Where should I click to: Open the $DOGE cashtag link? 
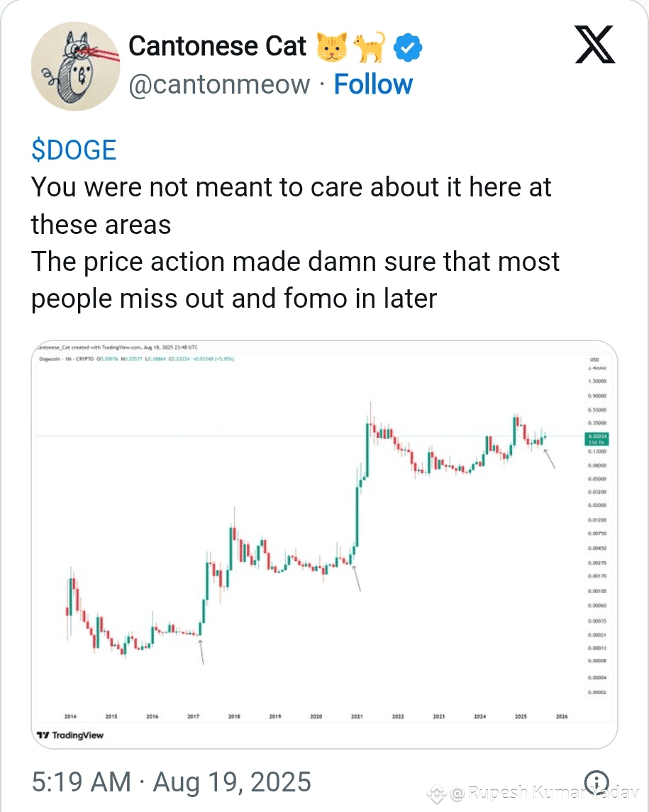tap(74, 150)
